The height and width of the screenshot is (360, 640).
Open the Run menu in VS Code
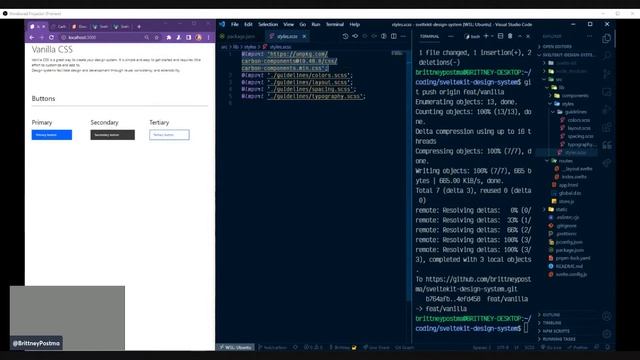[316, 24]
